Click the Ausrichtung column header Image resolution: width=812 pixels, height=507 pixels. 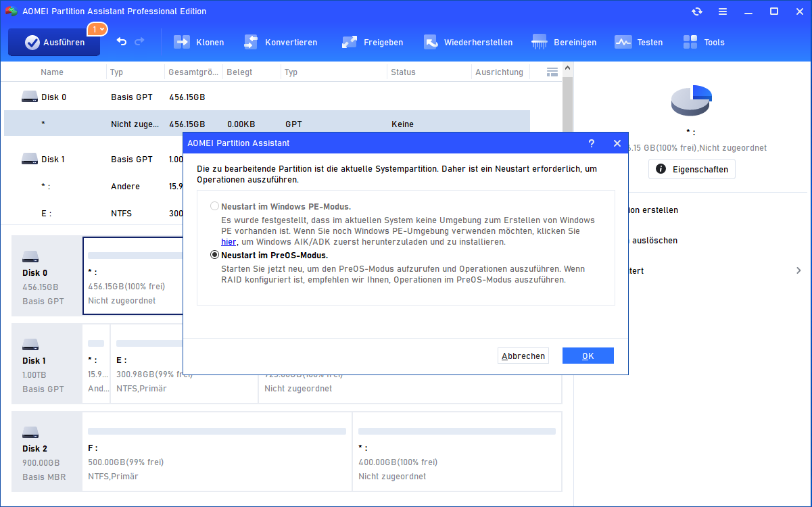tap(499, 72)
